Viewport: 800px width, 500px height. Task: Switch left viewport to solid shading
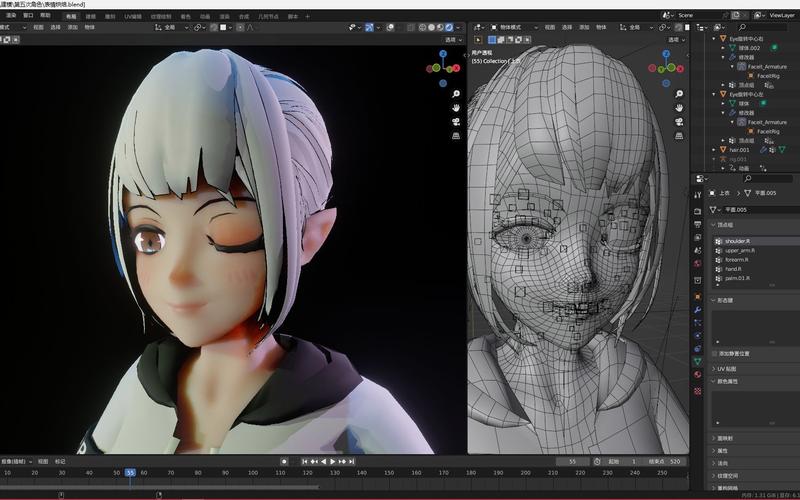coord(431,28)
